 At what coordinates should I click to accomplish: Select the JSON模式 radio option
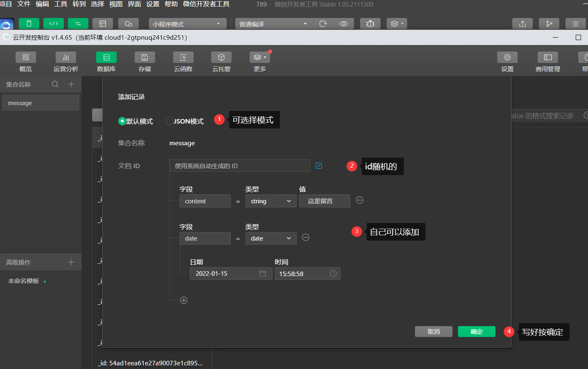click(x=169, y=121)
